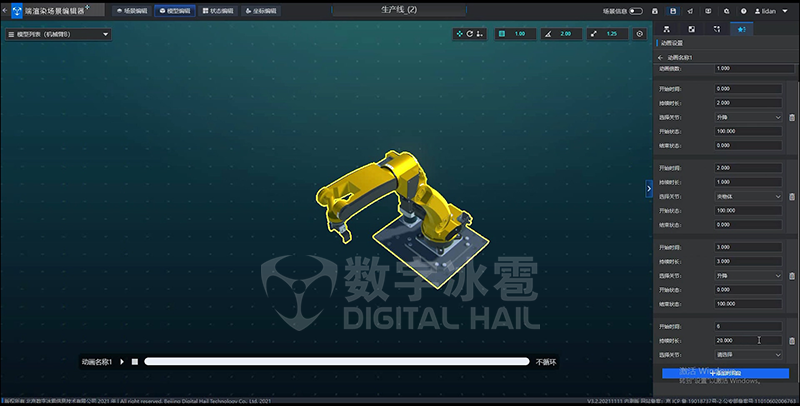Click the save disk icon
Screen dimensions: 800x406
673,11
